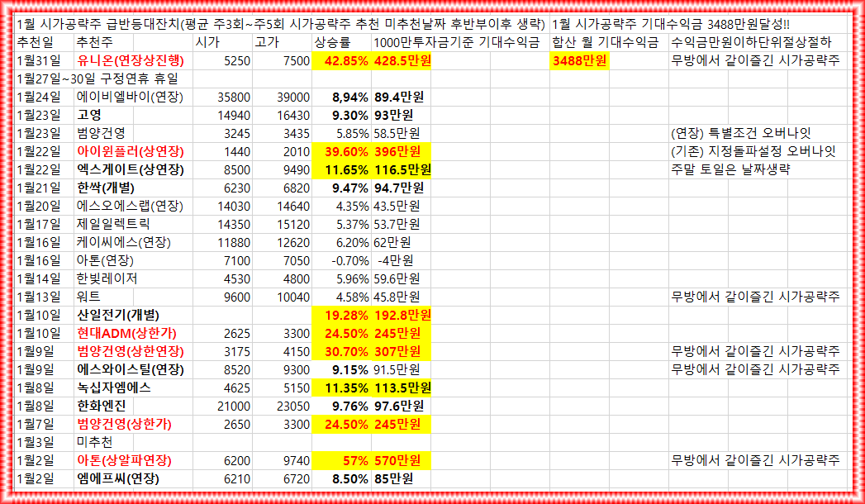This screenshot has width=865, height=504.
Task: Select the cell '유니온(연장상진행)'
Action: [x=131, y=60]
